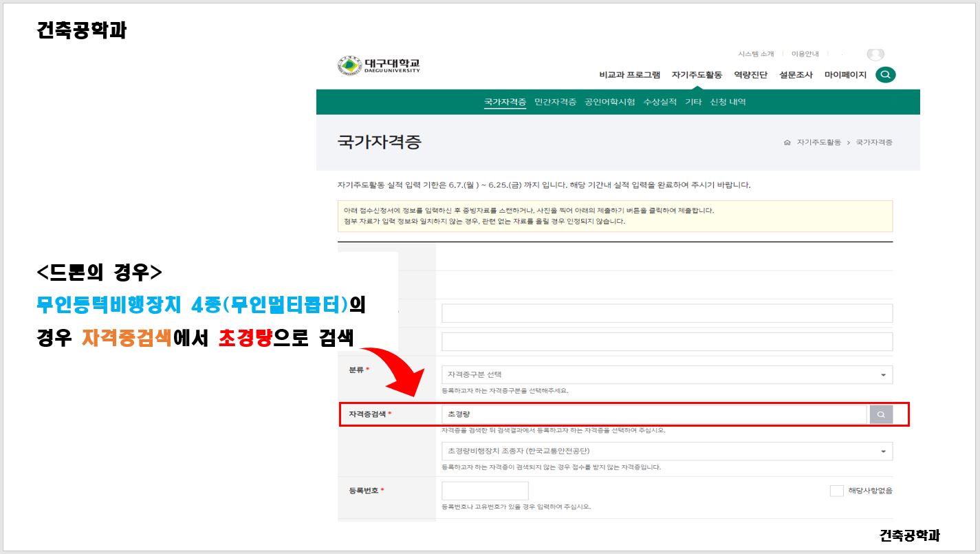Click the 시스템 소개 link
This screenshot has width=980, height=554.
click(756, 54)
